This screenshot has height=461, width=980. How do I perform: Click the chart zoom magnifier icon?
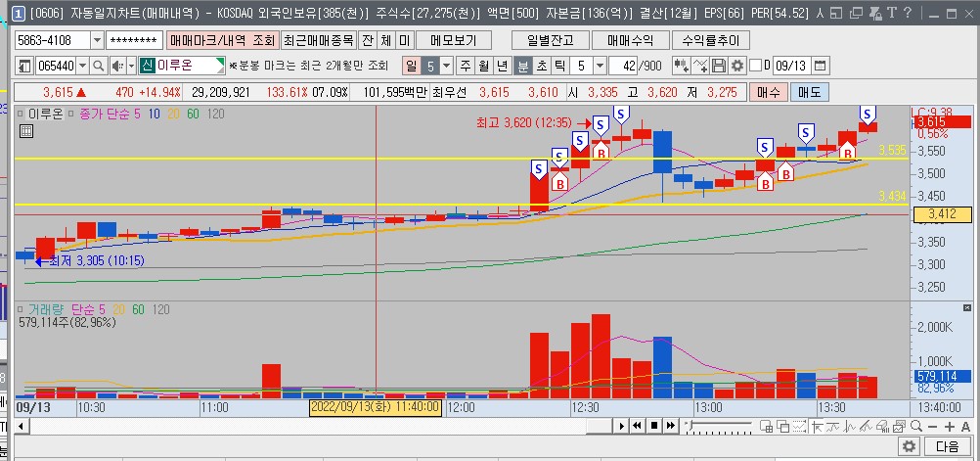click(916, 427)
